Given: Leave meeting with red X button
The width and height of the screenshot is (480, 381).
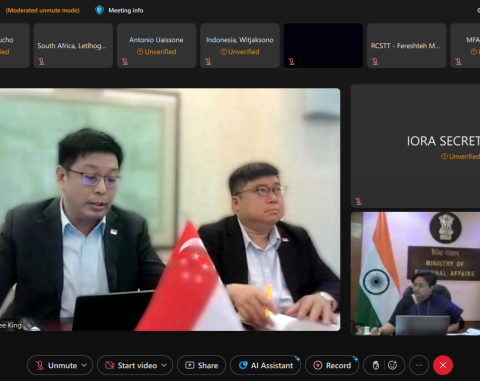Looking at the screenshot, I should coord(443,365).
